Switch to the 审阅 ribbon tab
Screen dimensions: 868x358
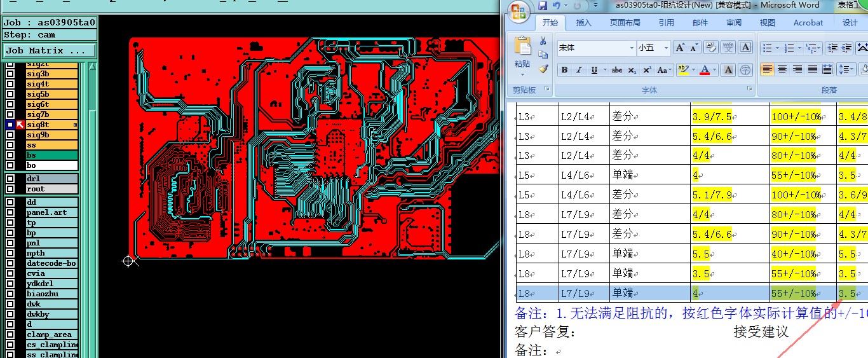coord(733,22)
